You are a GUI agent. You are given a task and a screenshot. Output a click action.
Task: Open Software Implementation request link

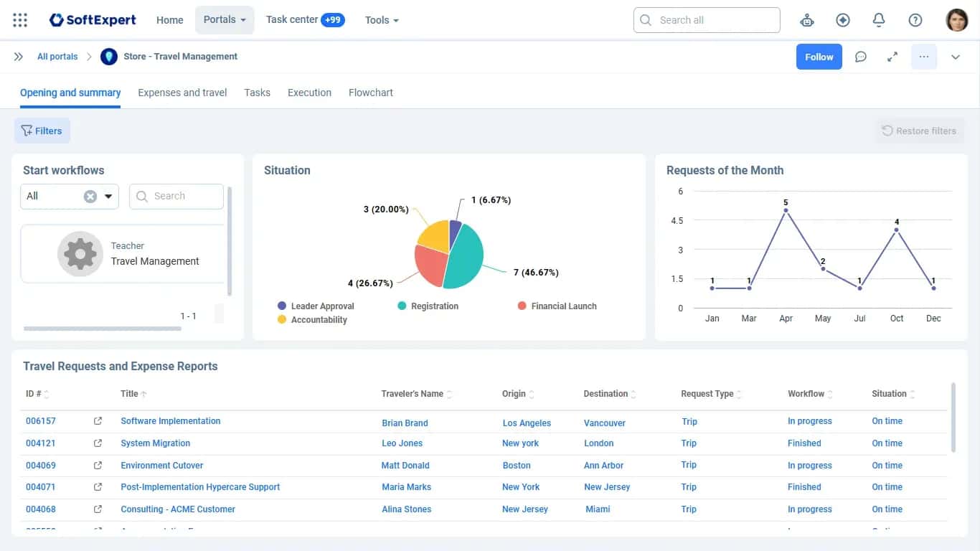(171, 421)
